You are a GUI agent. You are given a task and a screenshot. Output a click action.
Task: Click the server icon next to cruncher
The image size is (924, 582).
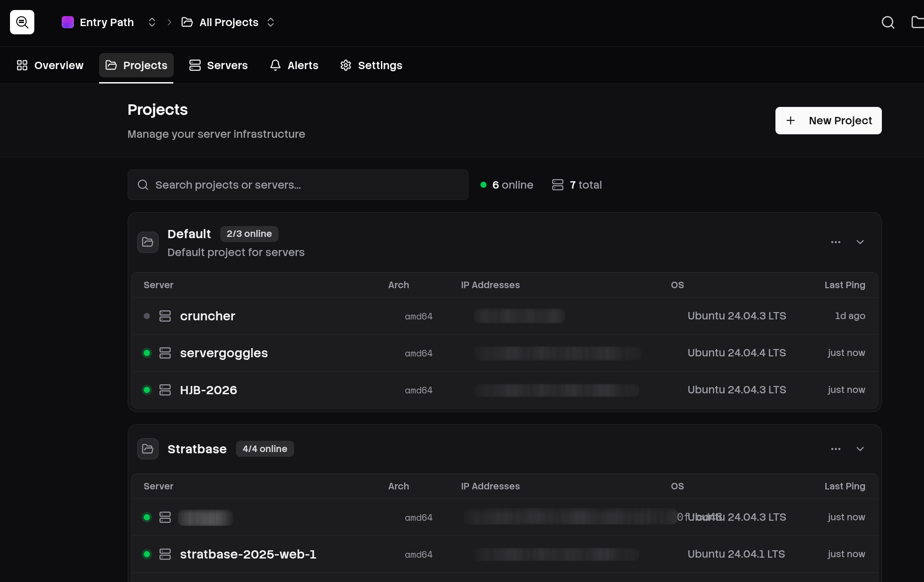(x=165, y=316)
